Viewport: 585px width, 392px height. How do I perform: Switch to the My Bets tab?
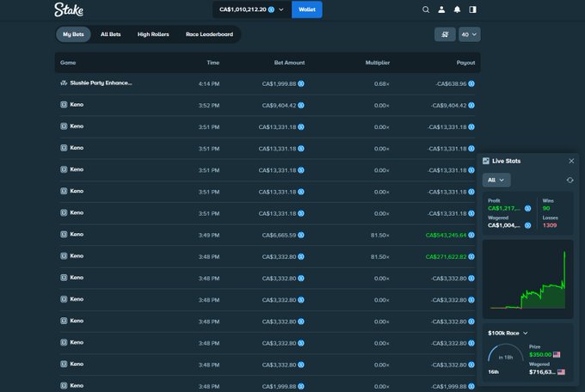tap(73, 34)
